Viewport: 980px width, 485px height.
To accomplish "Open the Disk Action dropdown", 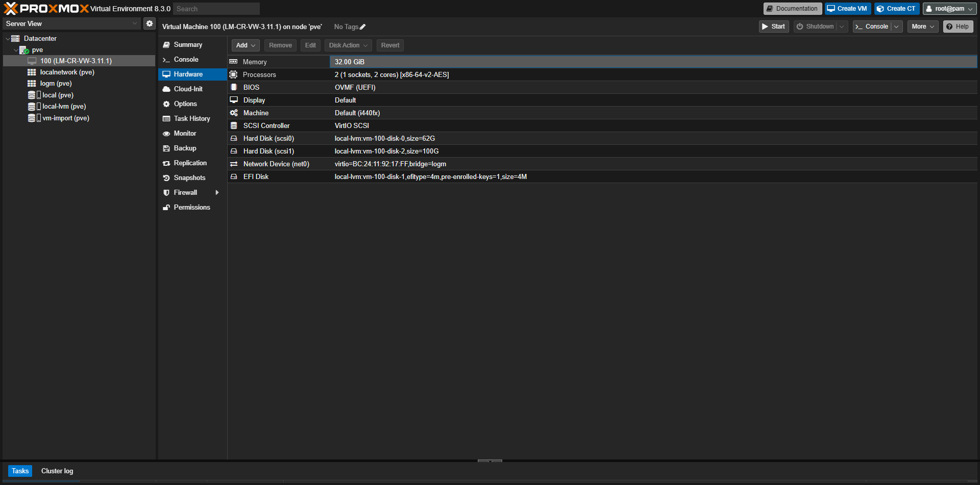I will click(348, 45).
